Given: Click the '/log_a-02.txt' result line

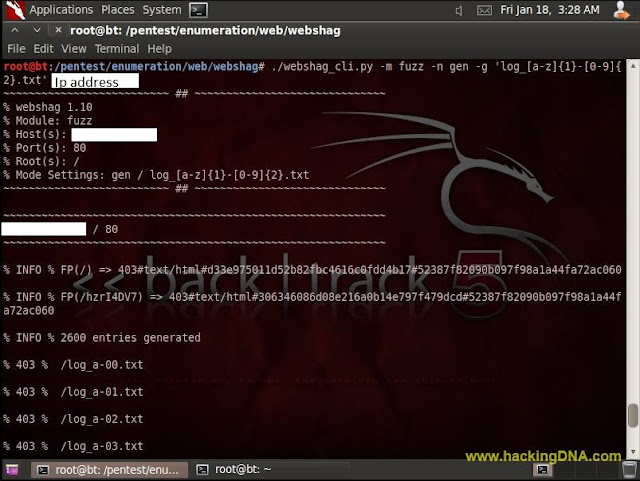Looking at the screenshot, I should point(73,419).
